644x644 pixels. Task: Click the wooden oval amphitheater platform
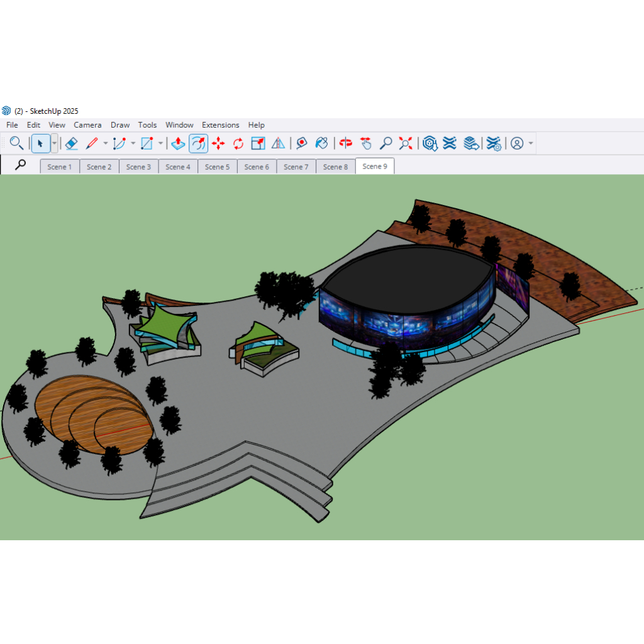point(94,415)
